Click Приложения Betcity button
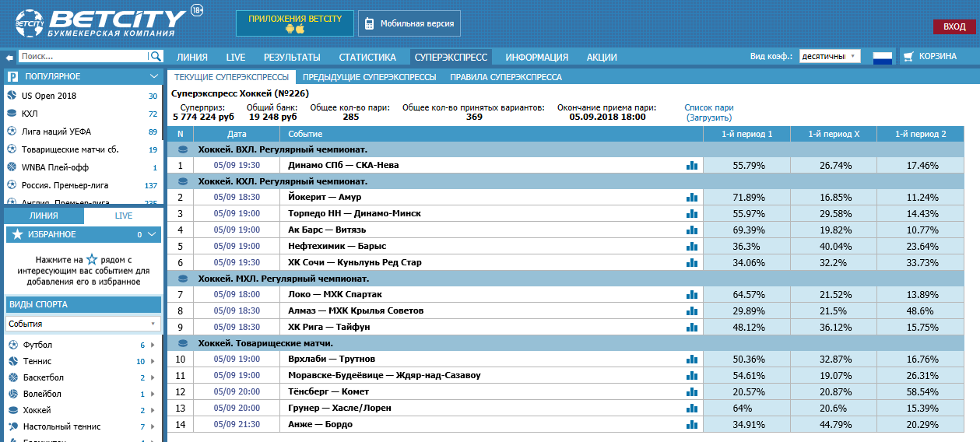Viewport: 980px width, 442px height. (295, 23)
